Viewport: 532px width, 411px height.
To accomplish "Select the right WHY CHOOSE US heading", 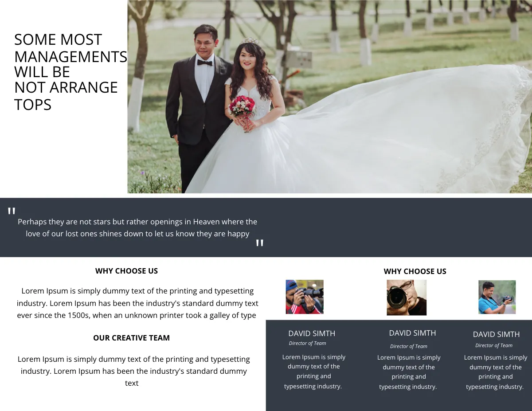I will click(x=415, y=271).
